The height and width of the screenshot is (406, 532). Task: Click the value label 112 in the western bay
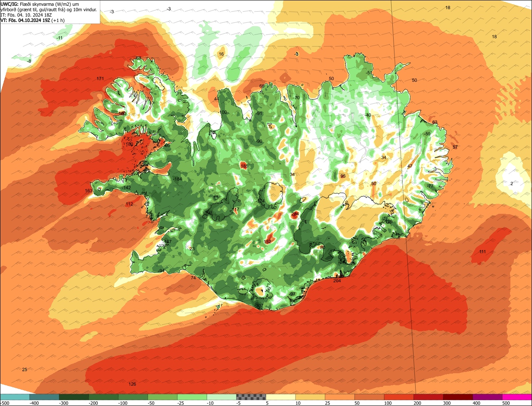point(129,204)
